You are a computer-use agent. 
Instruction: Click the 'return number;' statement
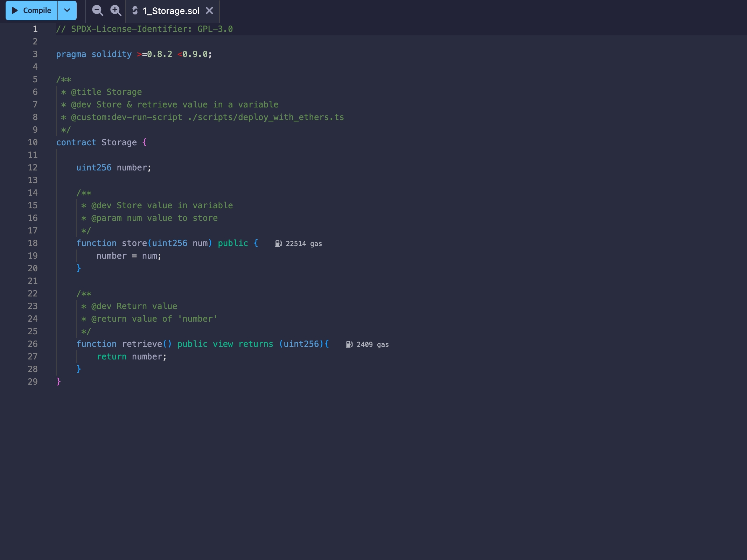click(132, 357)
